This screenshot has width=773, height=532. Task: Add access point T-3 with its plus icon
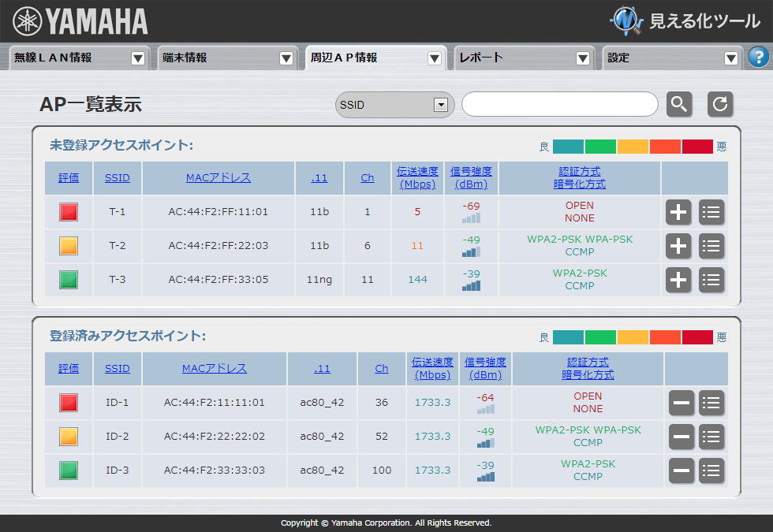coord(678,279)
